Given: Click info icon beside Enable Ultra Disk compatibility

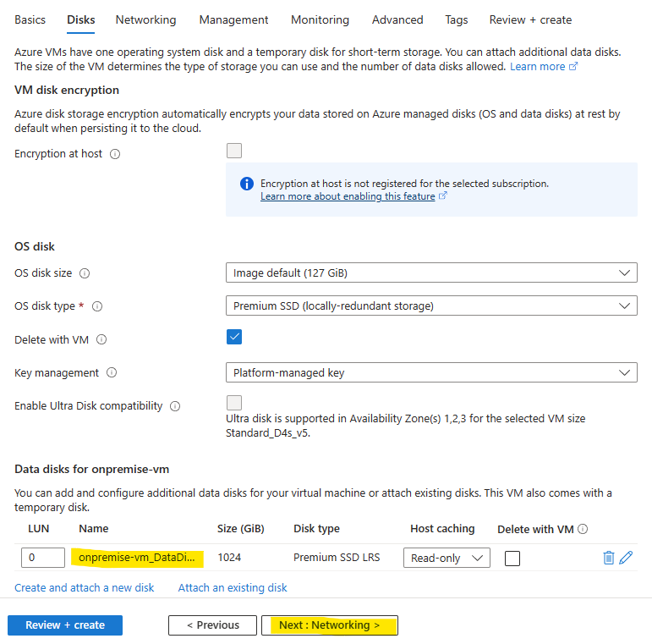Looking at the screenshot, I should tap(175, 406).
